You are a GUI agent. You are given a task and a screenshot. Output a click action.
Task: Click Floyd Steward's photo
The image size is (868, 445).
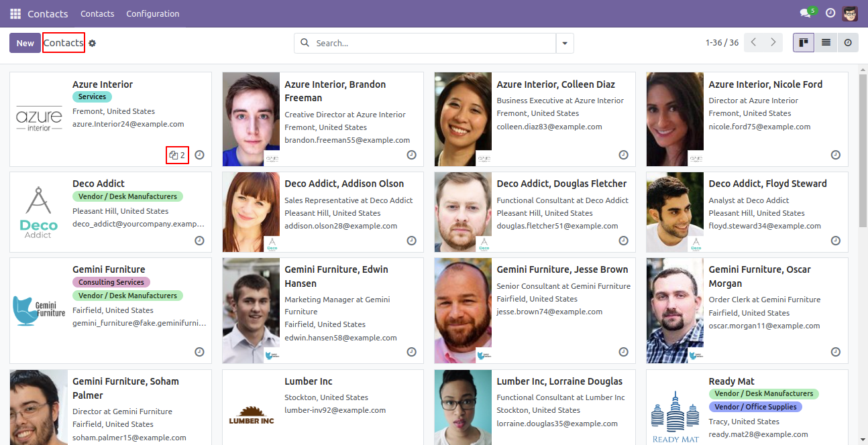(675, 212)
